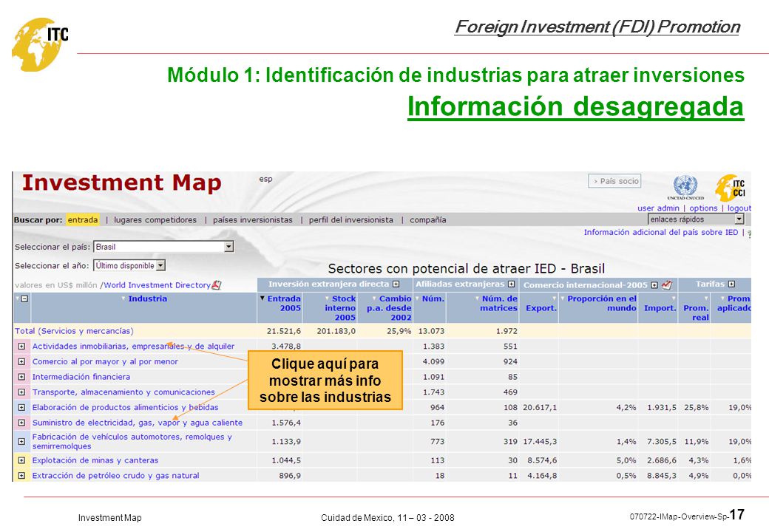The width and height of the screenshot is (769, 532).
Task: Sort by the Entrada 2005 column
Action: coord(283,303)
